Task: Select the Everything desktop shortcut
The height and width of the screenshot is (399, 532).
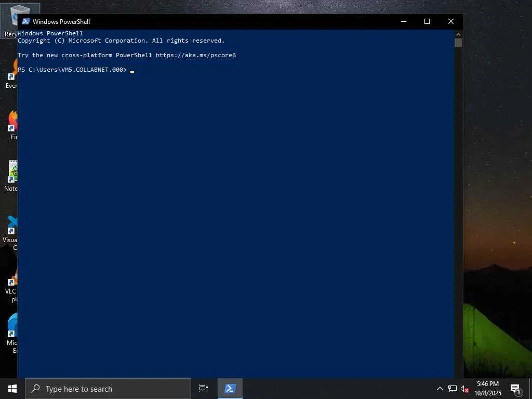Action: tap(11, 74)
